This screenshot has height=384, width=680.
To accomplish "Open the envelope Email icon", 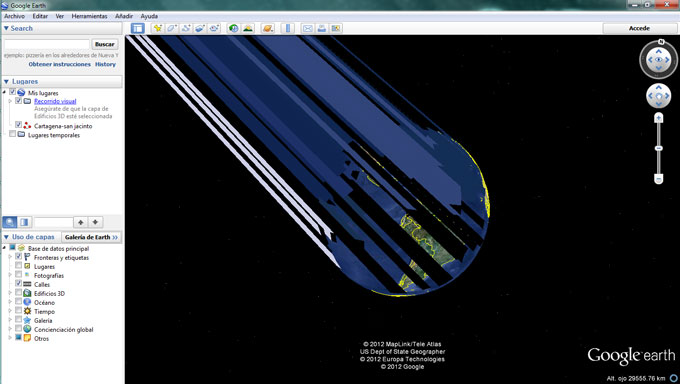I will [307, 28].
